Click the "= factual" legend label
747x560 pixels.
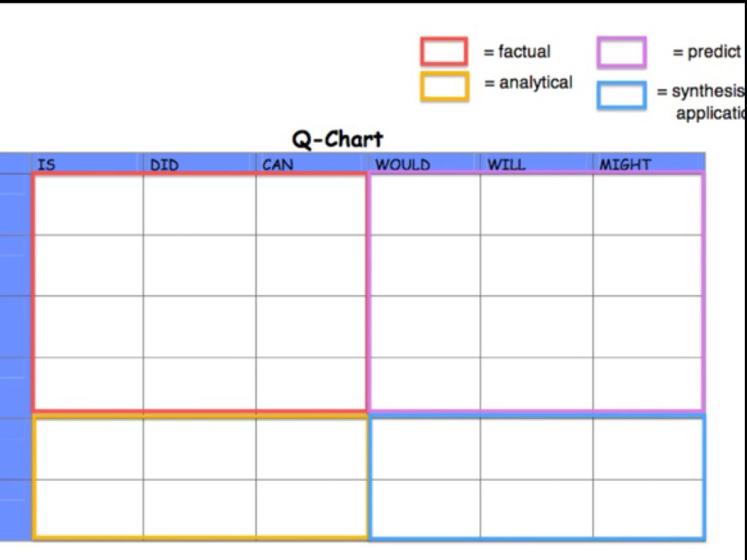click(x=517, y=52)
